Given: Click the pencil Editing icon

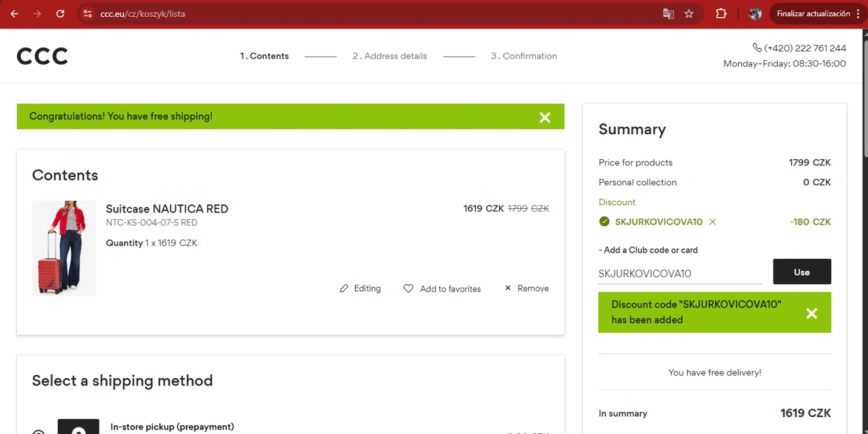Looking at the screenshot, I should (x=344, y=288).
